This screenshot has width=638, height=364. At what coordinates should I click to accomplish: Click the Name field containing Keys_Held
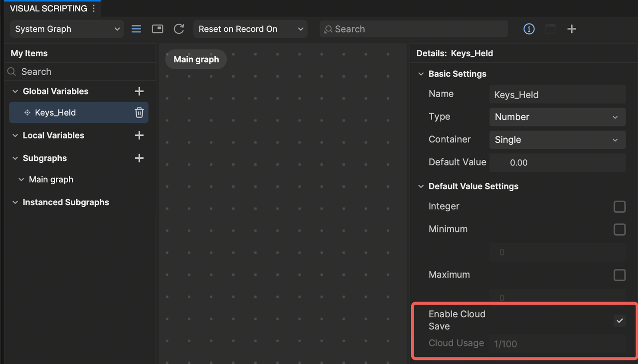click(557, 95)
